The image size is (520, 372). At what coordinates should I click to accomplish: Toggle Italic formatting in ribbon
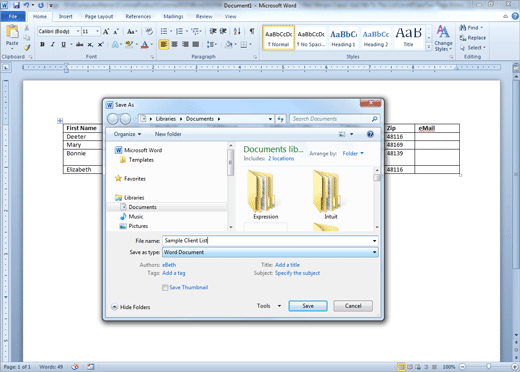(x=53, y=44)
